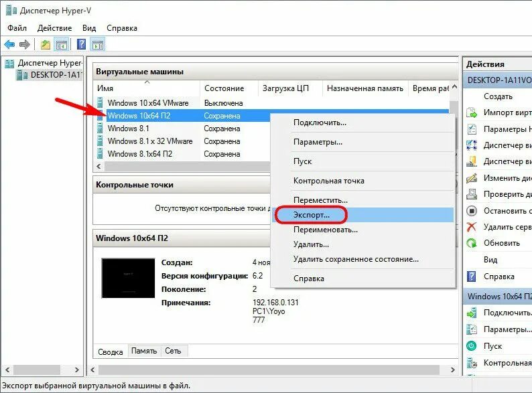
Task: Click the Параметры Hyper-V action icon
Action: (x=472, y=129)
